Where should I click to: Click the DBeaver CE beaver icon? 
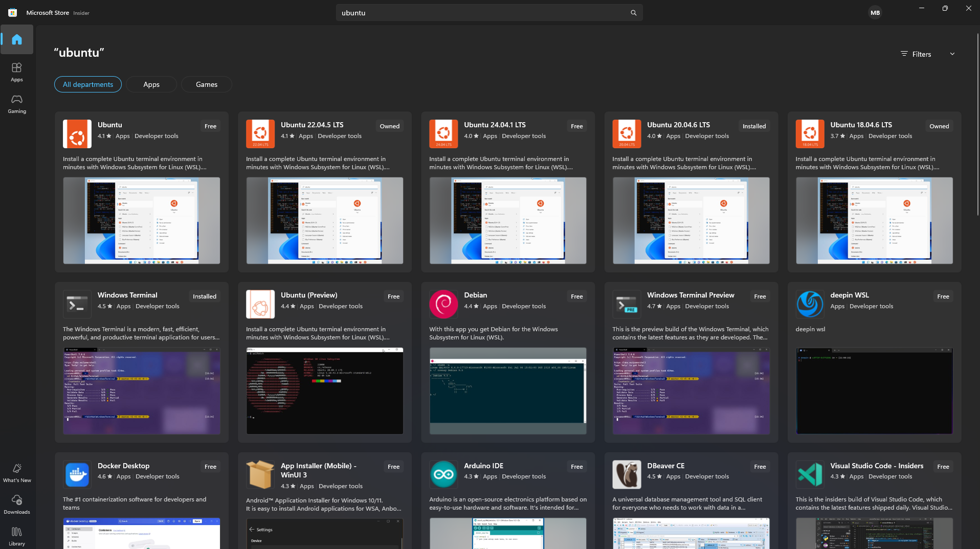pos(627,474)
